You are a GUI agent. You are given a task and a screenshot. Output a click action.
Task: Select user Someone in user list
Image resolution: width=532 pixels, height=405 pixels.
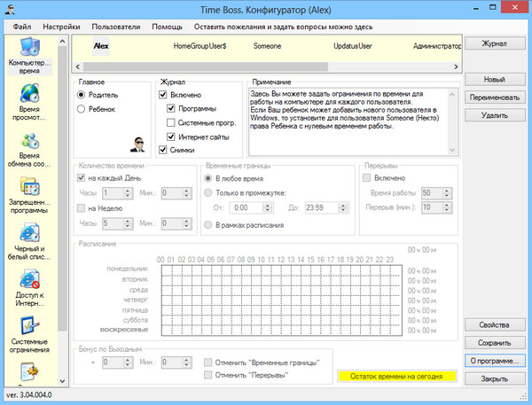pyautogui.click(x=267, y=44)
